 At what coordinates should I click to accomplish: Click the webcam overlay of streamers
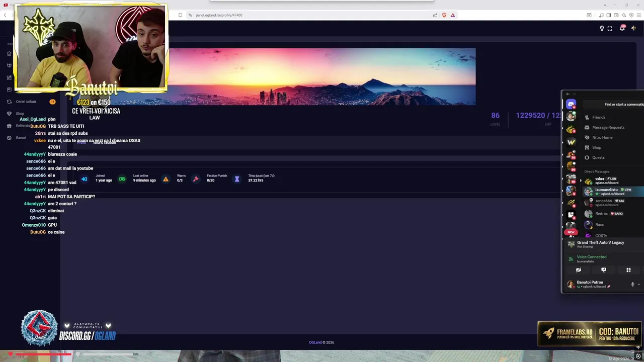(91, 48)
